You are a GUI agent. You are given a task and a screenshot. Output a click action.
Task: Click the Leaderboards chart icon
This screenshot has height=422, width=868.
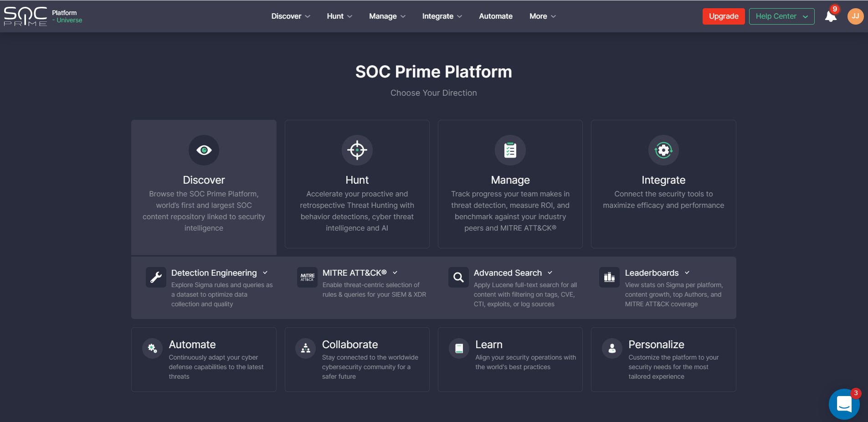tap(609, 277)
